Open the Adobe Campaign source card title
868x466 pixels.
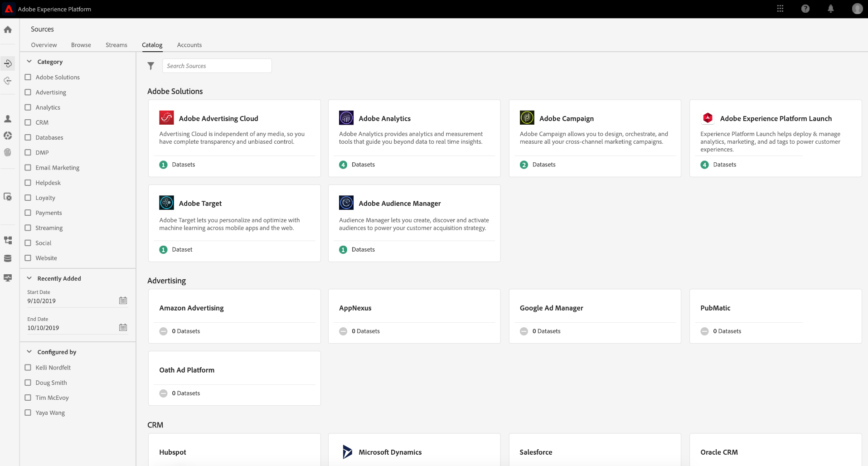tap(567, 118)
